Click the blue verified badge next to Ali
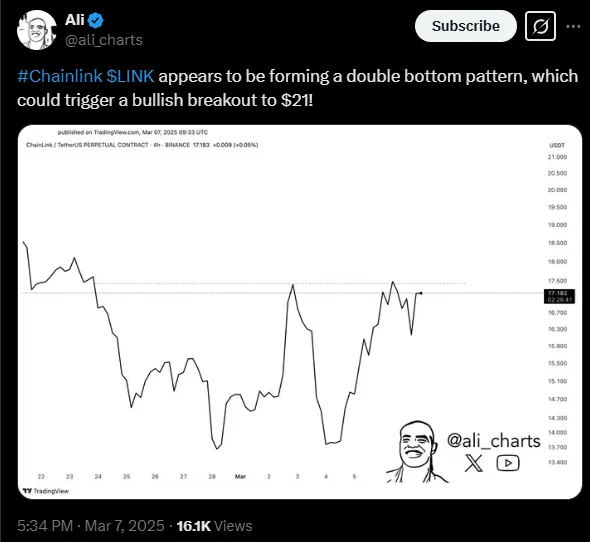 pyautogui.click(x=96, y=20)
